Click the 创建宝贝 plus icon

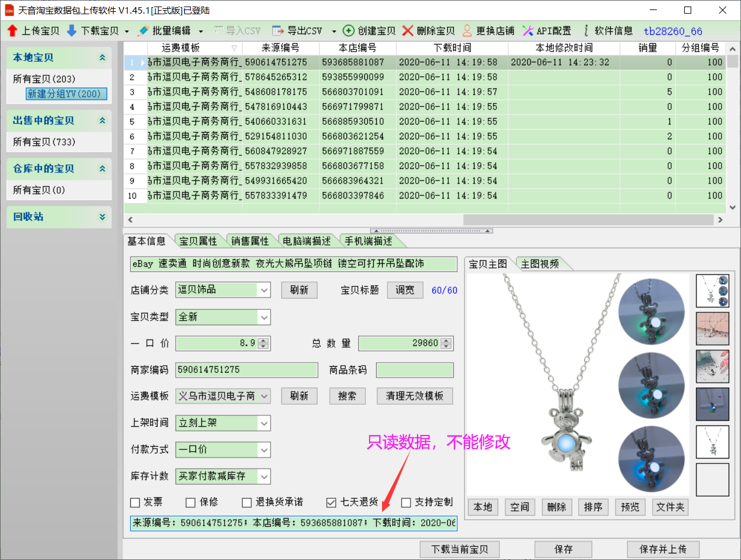349,31
